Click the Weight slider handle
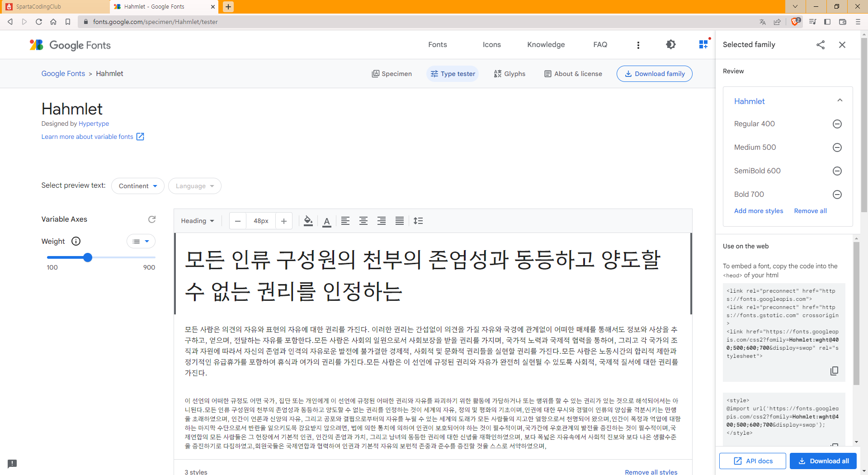Image resolution: width=868 pixels, height=475 pixels. tap(88, 257)
